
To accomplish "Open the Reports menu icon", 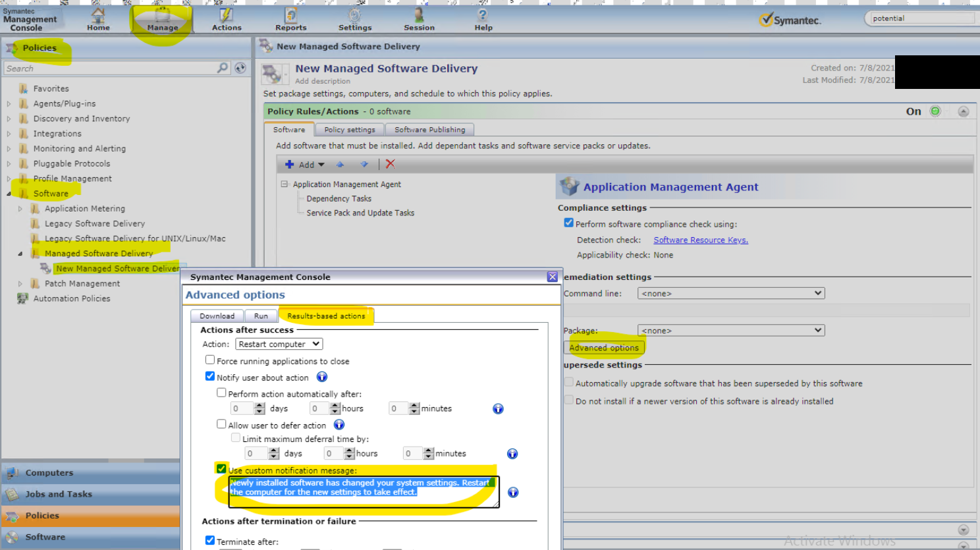I will click(290, 15).
